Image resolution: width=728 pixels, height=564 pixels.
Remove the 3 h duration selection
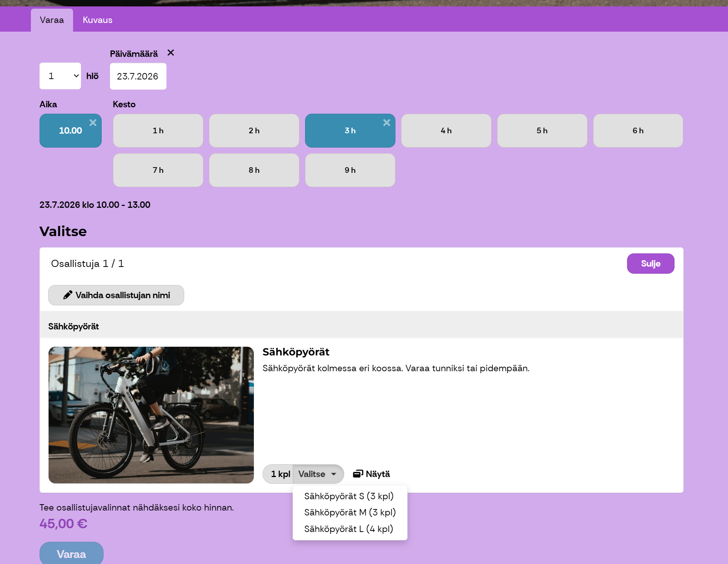pyautogui.click(x=387, y=122)
